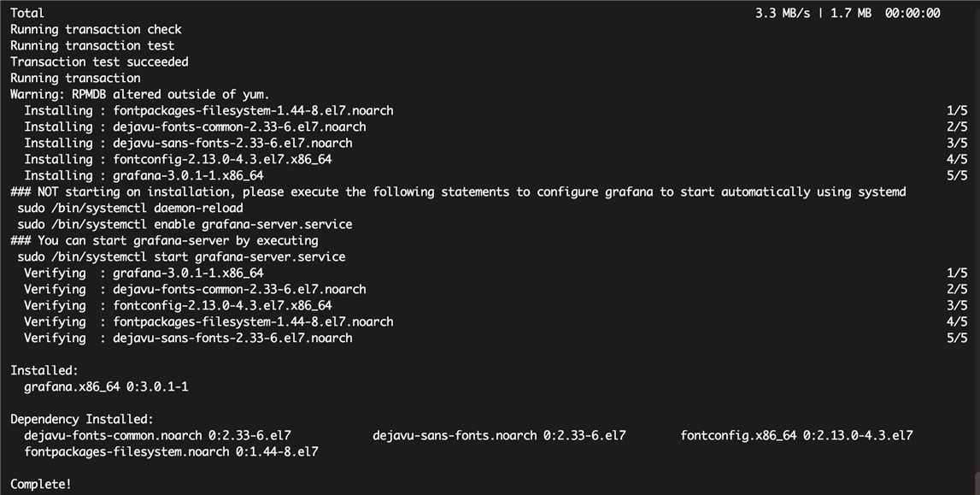Image resolution: width=980 pixels, height=495 pixels.
Task: Click the terminal scrollbar thumb at bottom right
Action: coord(977,484)
